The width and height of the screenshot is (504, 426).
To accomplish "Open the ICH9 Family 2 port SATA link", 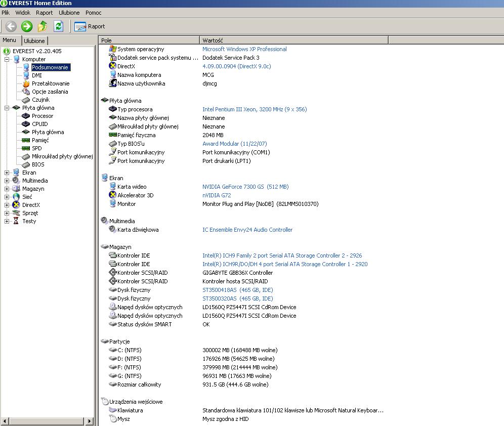I will coord(282,255).
